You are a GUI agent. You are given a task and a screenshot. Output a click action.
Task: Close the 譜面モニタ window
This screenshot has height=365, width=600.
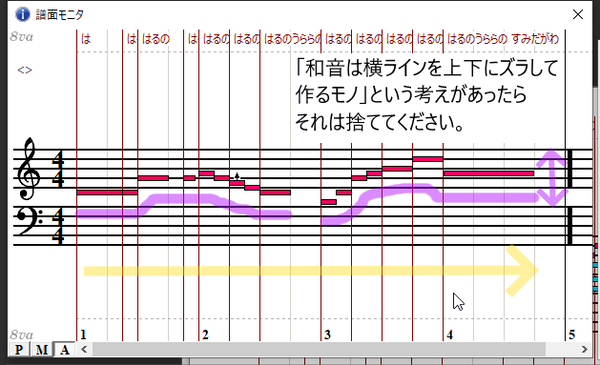[578, 15]
